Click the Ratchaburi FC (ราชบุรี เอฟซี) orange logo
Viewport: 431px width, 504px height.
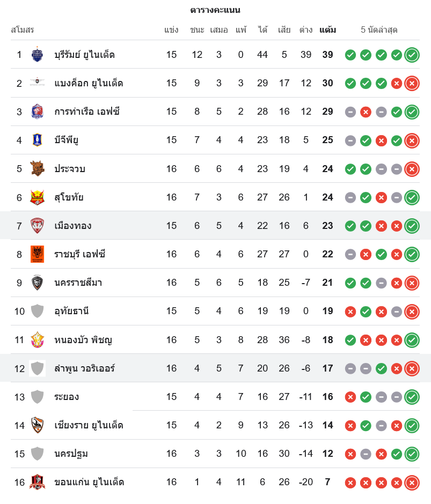(37, 254)
